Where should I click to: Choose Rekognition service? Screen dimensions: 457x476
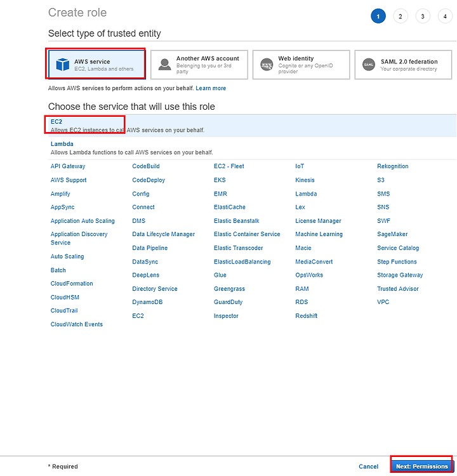(393, 166)
